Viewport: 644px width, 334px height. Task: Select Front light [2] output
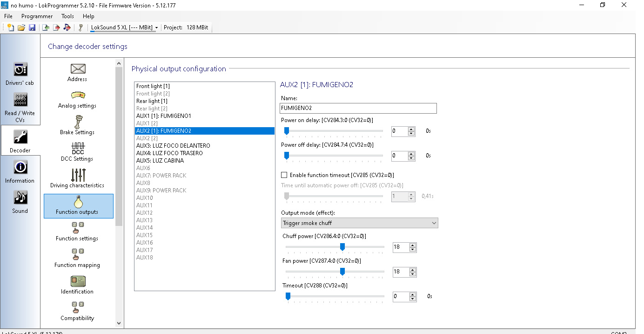[205, 94]
